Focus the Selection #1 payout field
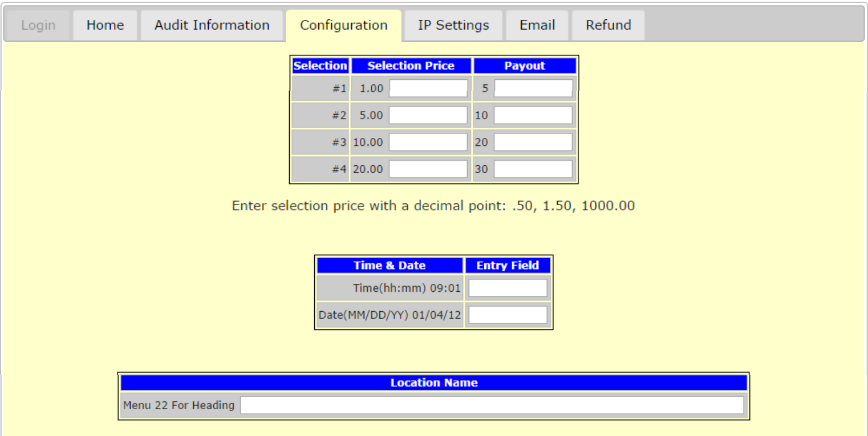Image resolution: width=868 pixels, height=436 pixels. pos(533,88)
